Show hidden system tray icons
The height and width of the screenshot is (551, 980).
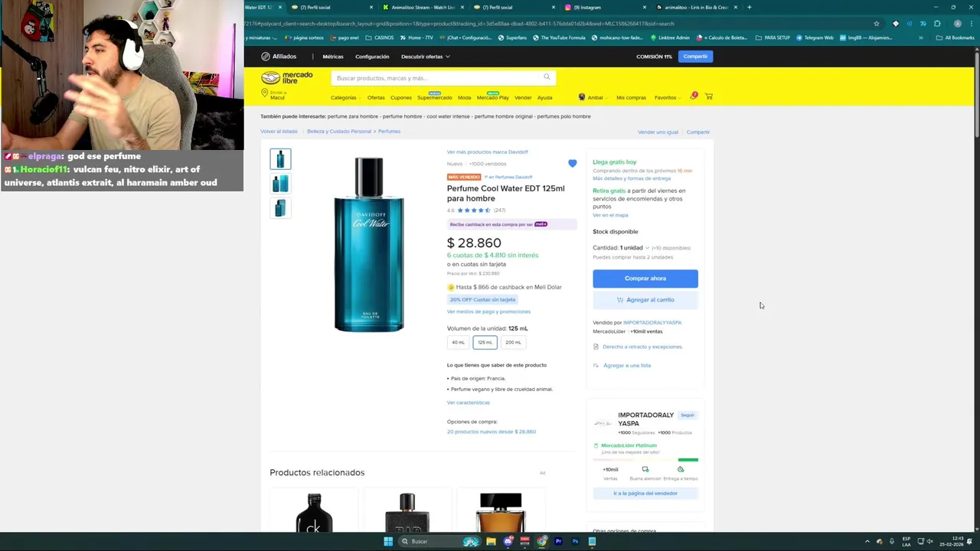867,542
